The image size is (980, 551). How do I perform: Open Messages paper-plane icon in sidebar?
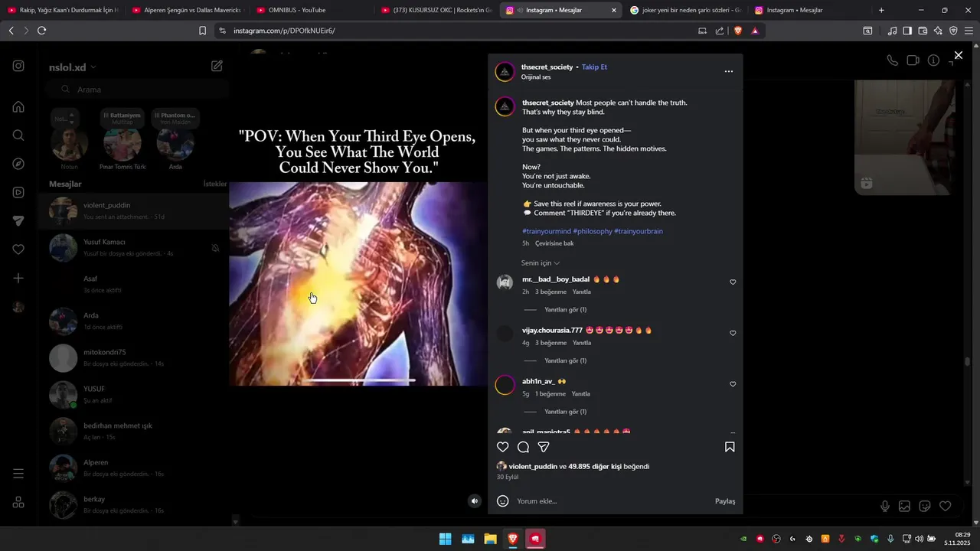[18, 220]
